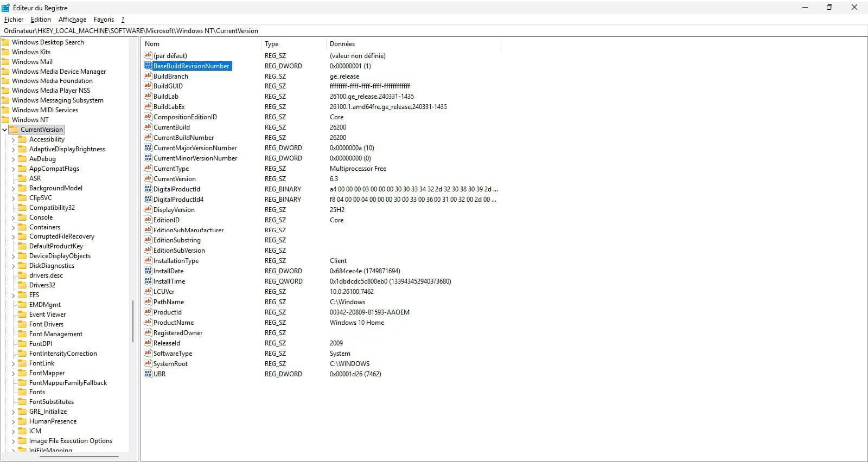
Task: Select the CurrentBuildNumber value name
Action: point(183,138)
